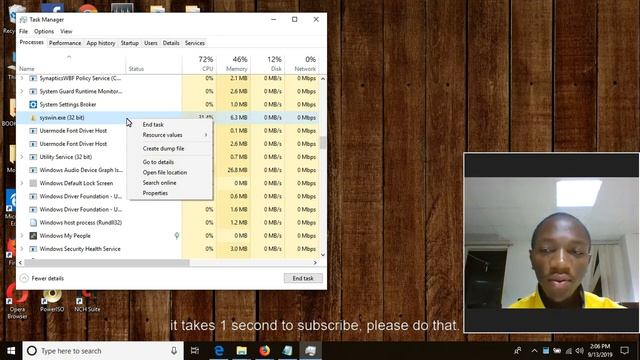
Task: Open the Opera Browser desktop shortcut
Action: (x=17, y=303)
